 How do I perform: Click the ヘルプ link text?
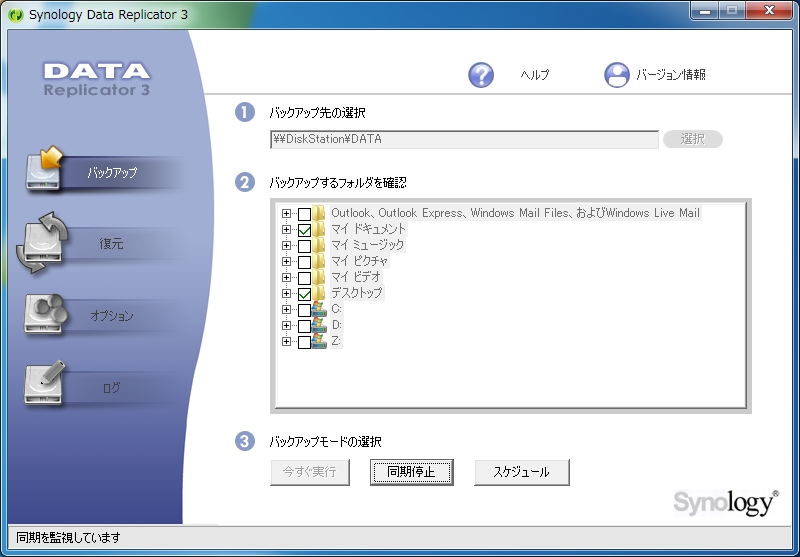[x=535, y=75]
